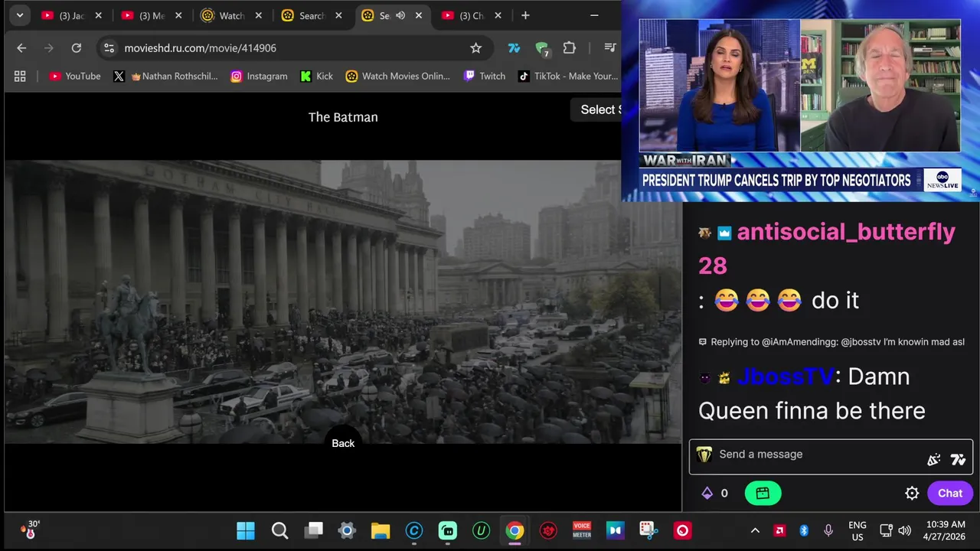The height and width of the screenshot is (551, 980).
Task: Go back to the previous page
Action: [21, 48]
